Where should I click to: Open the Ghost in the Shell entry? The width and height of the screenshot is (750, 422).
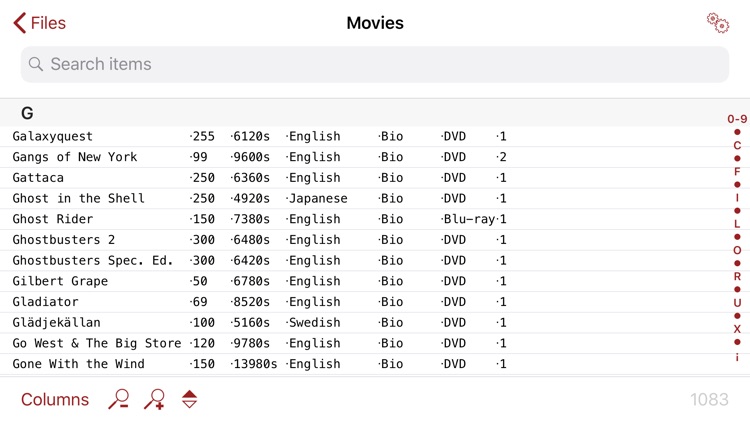pyautogui.click(x=260, y=198)
